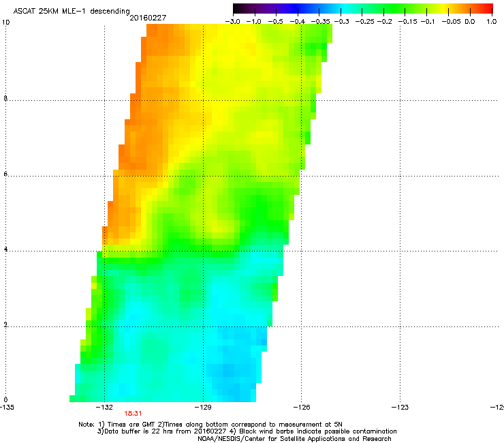Click the red 18:31 overpass time label
The image size is (504, 443).
pyautogui.click(x=133, y=414)
